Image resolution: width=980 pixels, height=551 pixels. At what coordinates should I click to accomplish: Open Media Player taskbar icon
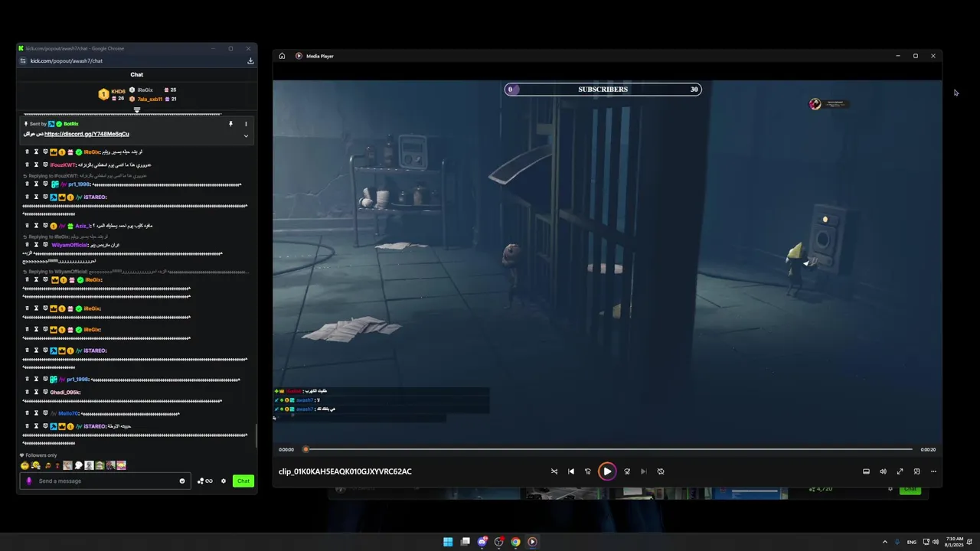tap(532, 542)
